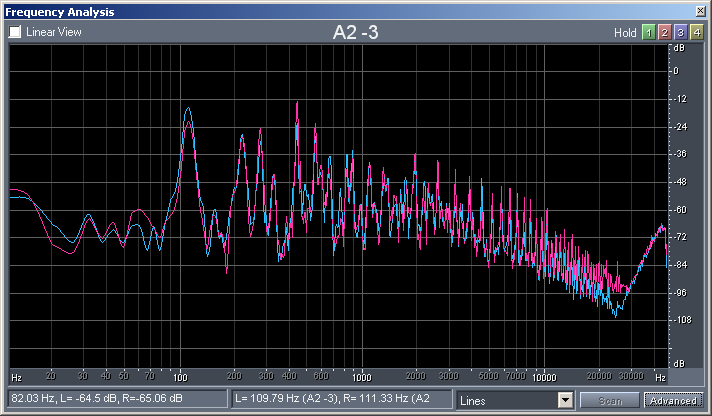Click the red Hold 2 button

[663, 32]
